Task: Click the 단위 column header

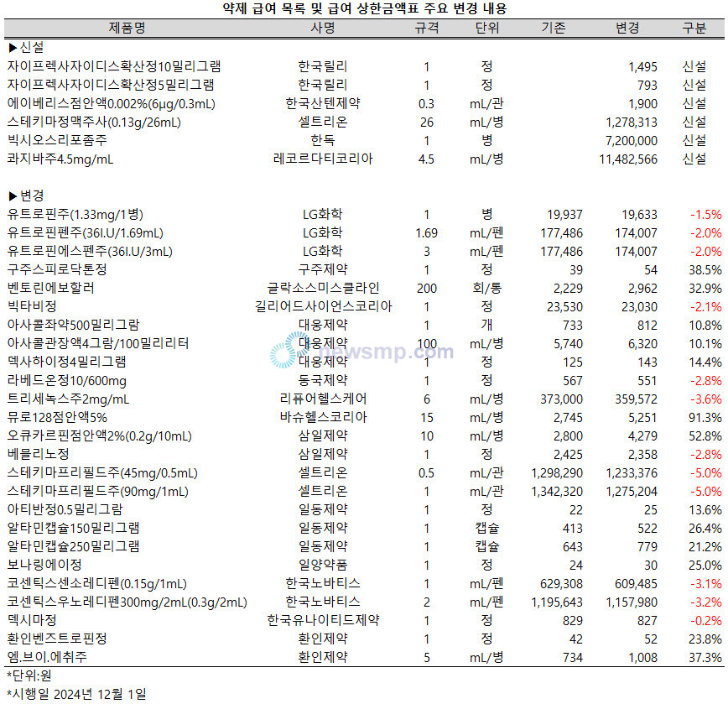Action: point(487,28)
